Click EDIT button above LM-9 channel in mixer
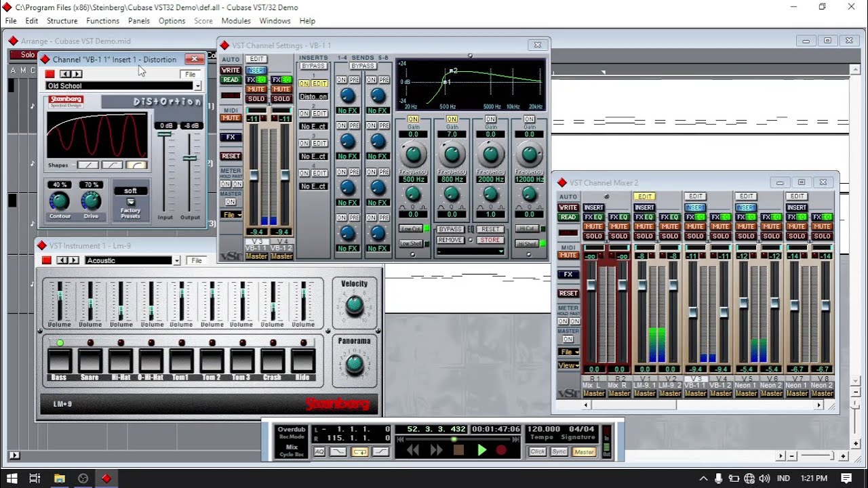 (x=644, y=197)
